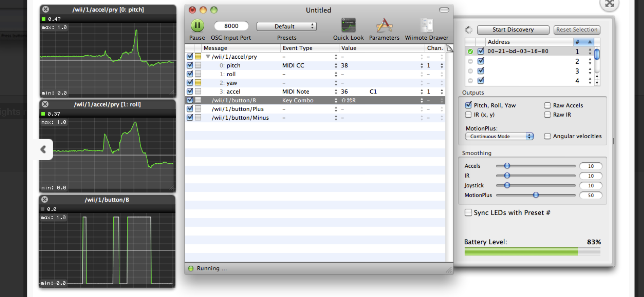This screenshot has width=644, height=297.
Task: Click the green Pause button
Action: tap(197, 26)
